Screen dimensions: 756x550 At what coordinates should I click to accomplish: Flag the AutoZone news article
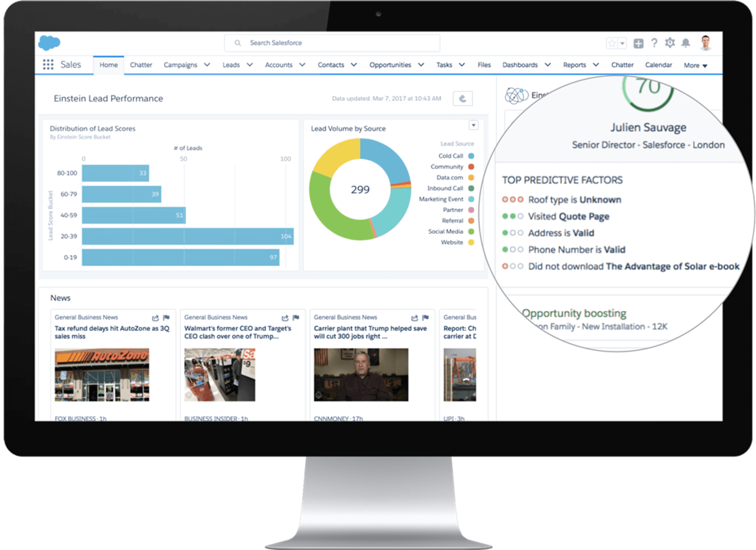pos(166,317)
